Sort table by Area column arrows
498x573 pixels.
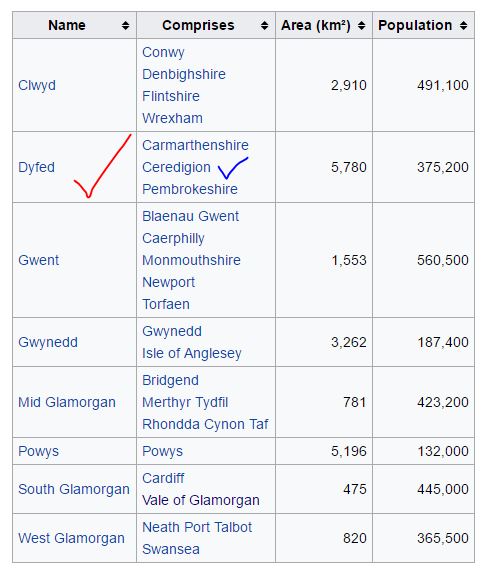point(361,26)
